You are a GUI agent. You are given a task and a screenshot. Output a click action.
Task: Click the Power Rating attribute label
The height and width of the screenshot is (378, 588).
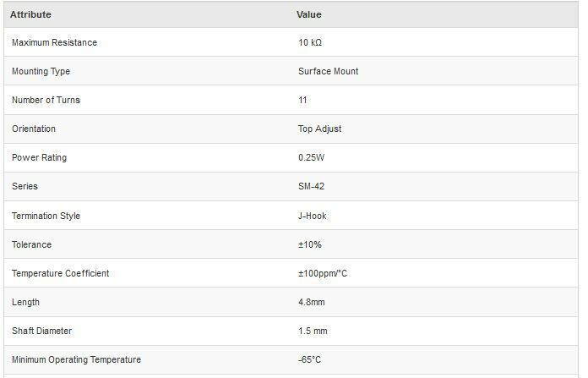point(39,157)
